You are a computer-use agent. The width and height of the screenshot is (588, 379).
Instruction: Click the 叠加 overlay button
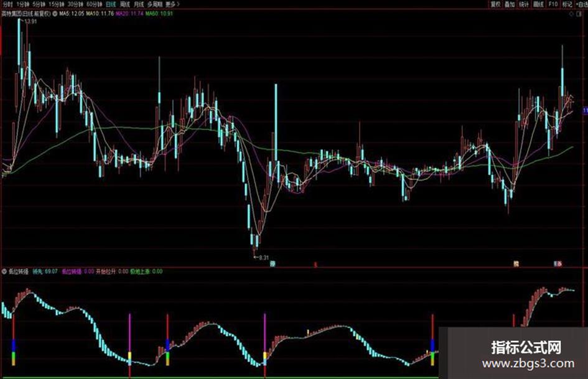(x=510, y=4)
